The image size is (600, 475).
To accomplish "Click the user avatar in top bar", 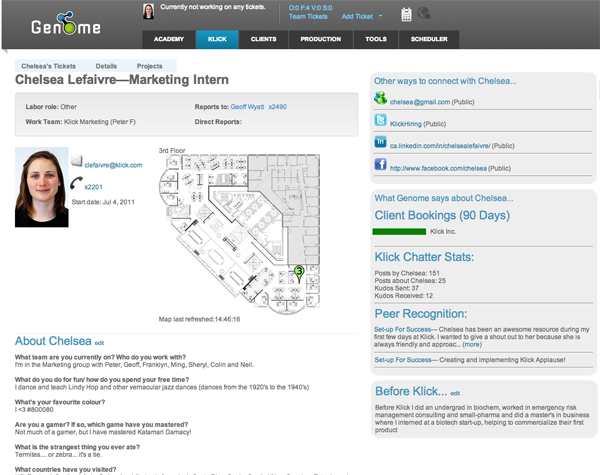I will click(x=148, y=11).
